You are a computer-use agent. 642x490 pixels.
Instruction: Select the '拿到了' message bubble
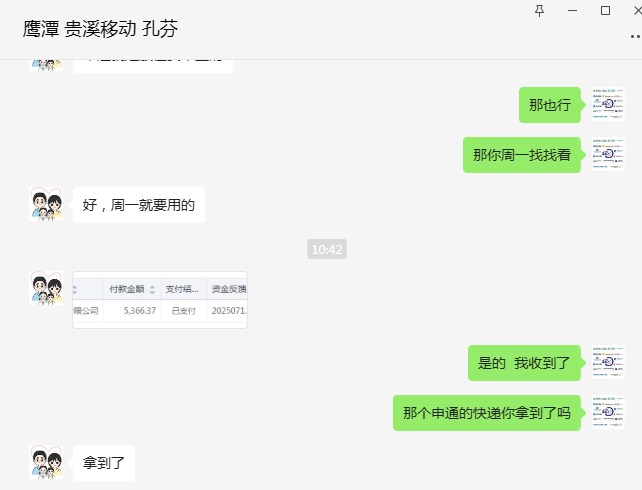pyautogui.click(x=104, y=463)
